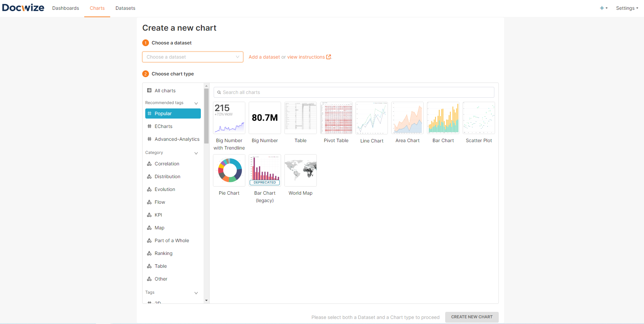Pick Big Number with Trendline icon
This screenshot has width=644, height=324.
[x=229, y=118]
